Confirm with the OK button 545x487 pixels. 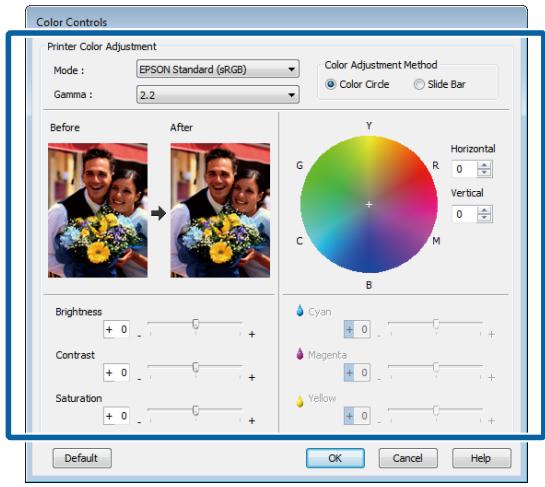click(335, 458)
